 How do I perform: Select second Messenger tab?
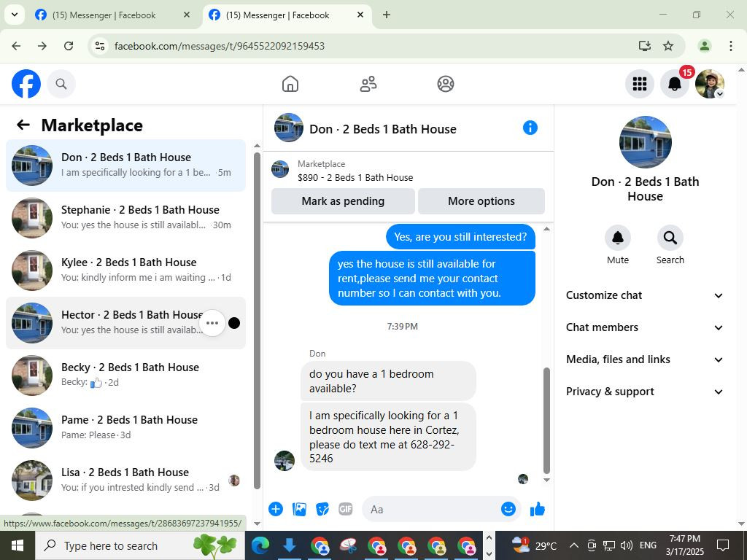click(286, 15)
